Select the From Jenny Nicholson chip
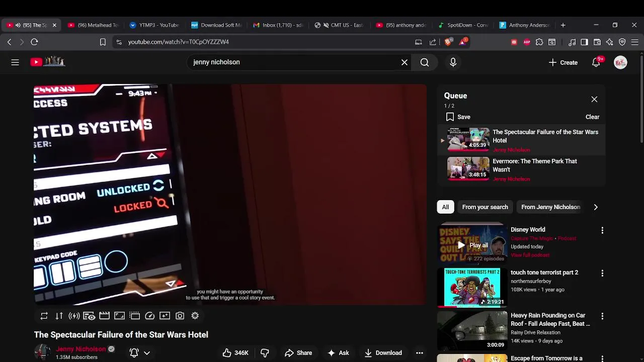 click(x=550, y=207)
